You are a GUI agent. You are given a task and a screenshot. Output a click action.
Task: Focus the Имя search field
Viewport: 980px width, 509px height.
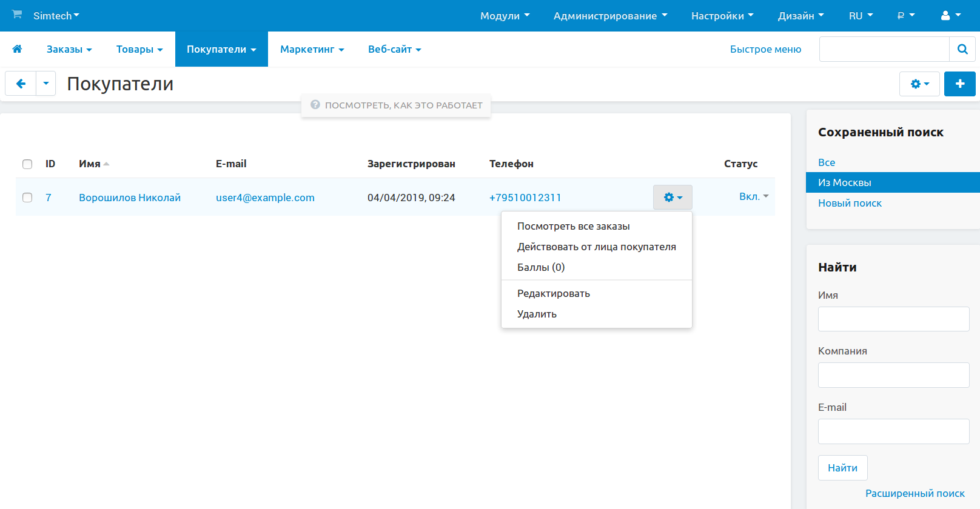(x=893, y=319)
